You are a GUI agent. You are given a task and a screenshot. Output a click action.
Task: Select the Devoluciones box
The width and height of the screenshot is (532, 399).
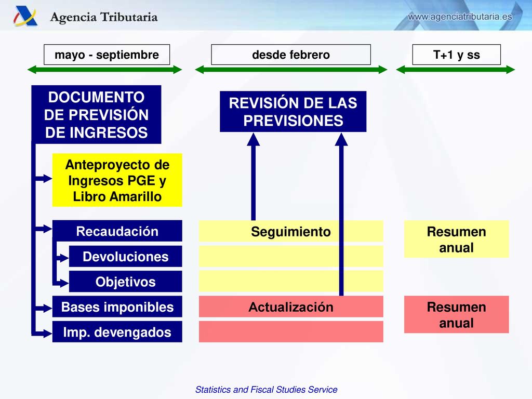point(126,257)
